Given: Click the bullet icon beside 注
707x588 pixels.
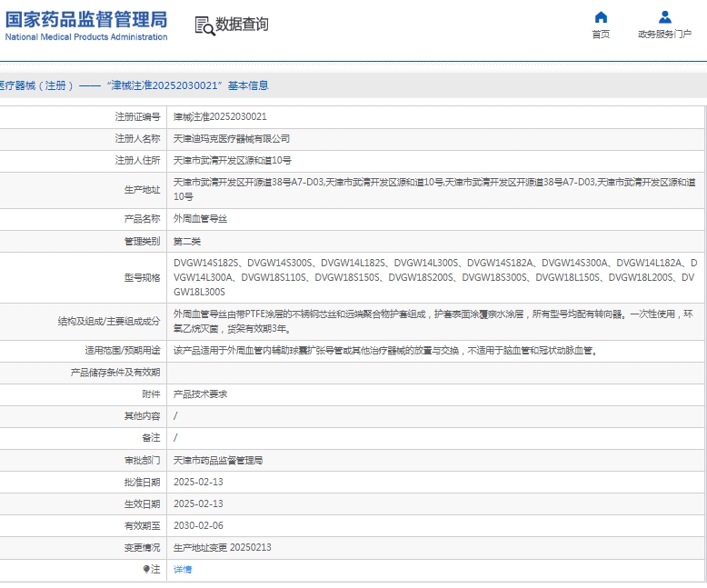Looking at the screenshot, I should 146,569.
